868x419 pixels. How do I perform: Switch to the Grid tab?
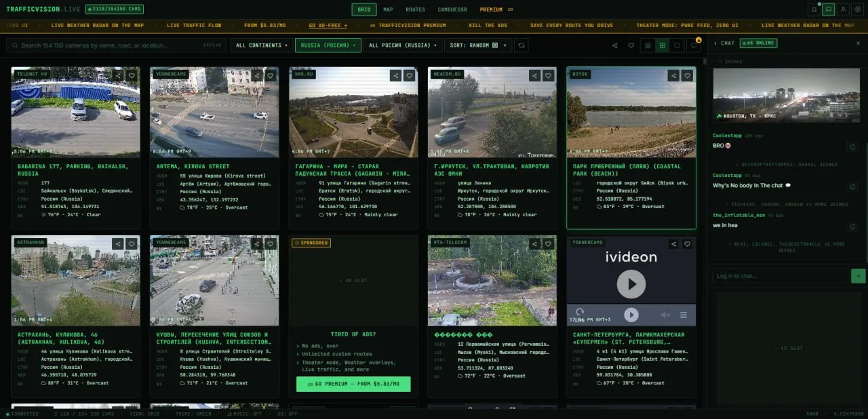click(364, 9)
